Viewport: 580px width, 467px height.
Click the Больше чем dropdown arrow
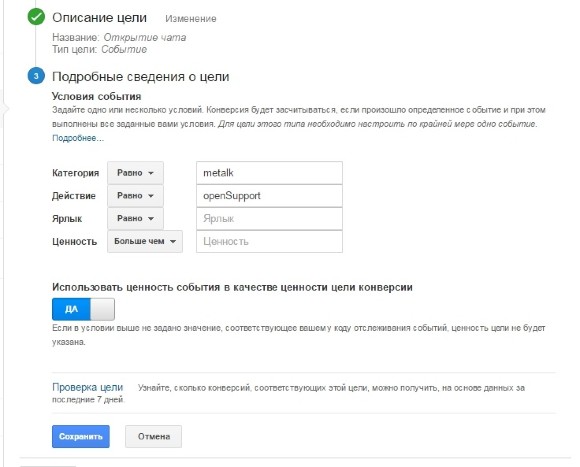(x=173, y=241)
